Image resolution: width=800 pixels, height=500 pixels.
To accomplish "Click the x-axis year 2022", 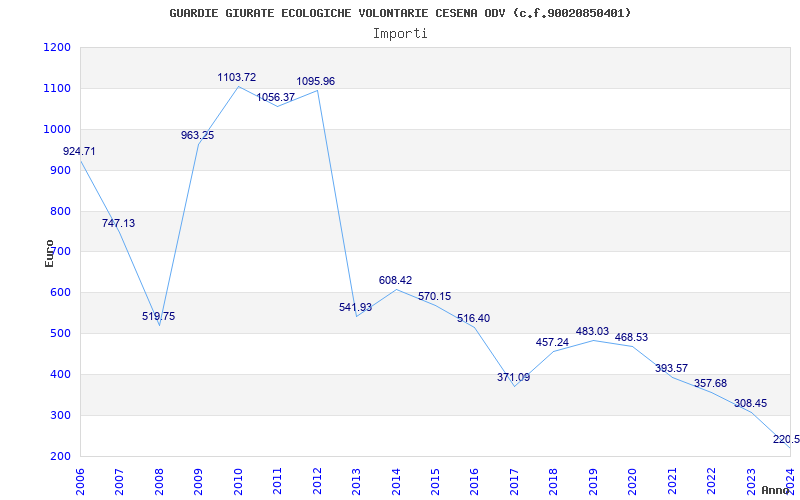I will pos(711,482).
